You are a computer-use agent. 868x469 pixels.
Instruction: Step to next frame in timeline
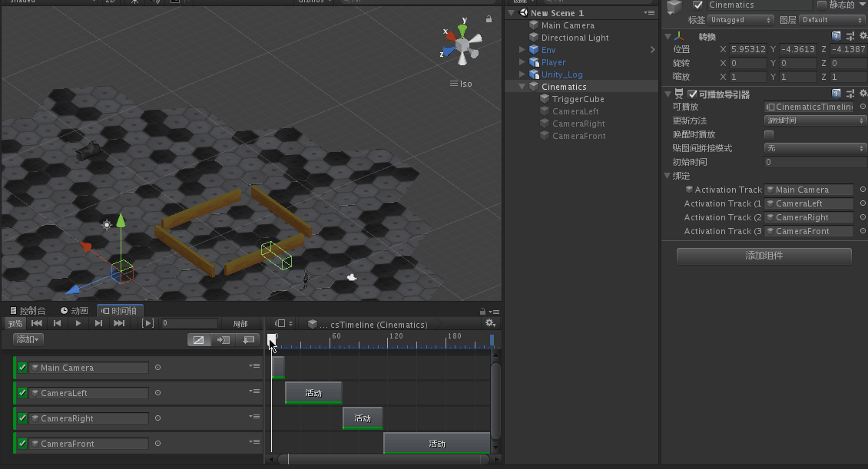98,324
